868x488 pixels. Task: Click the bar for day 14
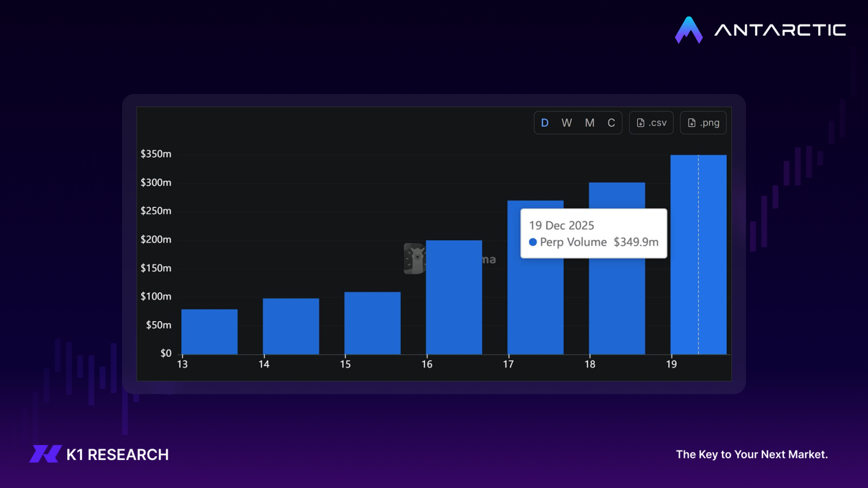point(291,326)
